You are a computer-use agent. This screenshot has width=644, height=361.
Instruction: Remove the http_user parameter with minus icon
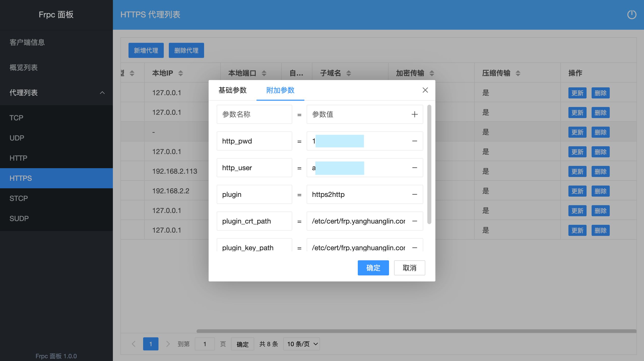414,168
